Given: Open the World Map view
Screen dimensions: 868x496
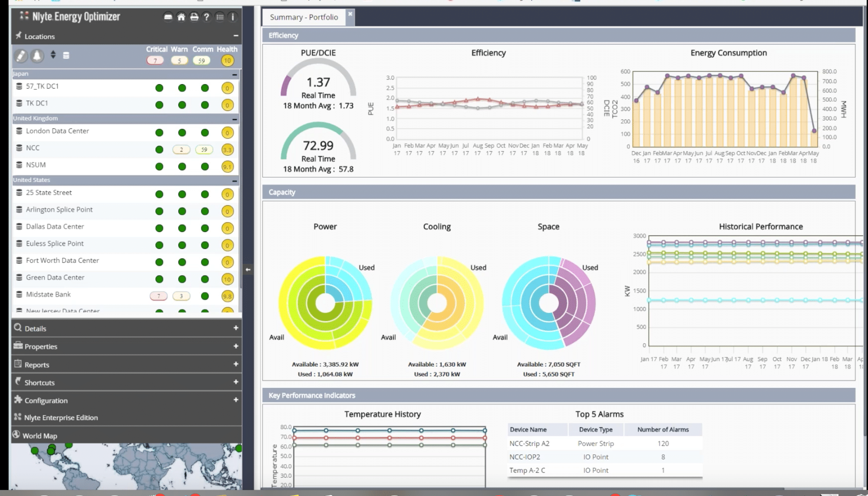Looking at the screenshot, I should click(40, 435).
